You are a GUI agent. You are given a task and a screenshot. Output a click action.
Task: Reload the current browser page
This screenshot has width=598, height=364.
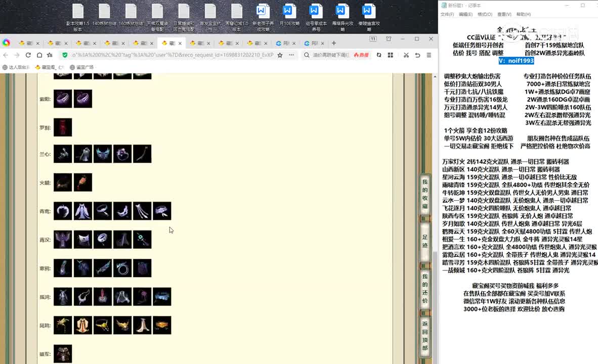pyautogui.click(x=28, y=55)
